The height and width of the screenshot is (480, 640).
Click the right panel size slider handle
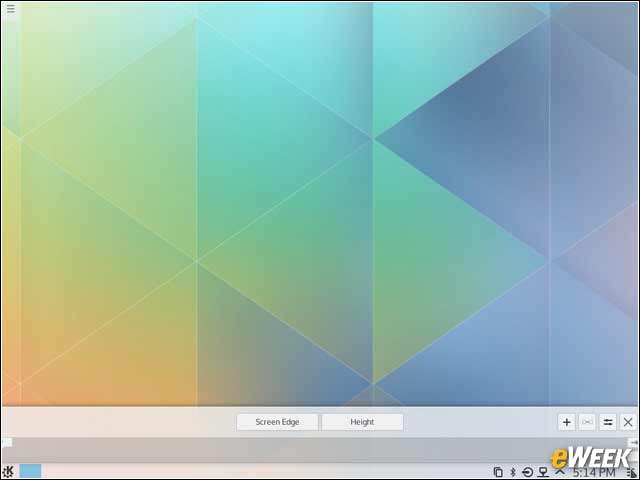pyautogui.click(x=633, y=442)
